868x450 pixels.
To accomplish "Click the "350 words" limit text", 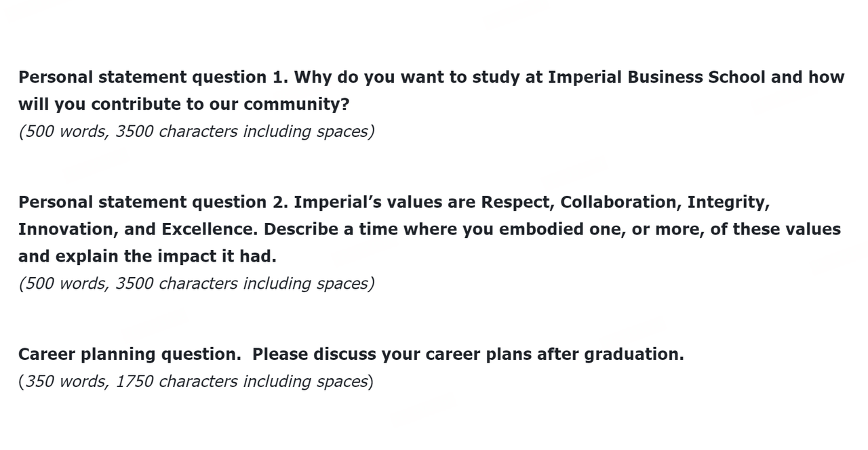I will click(65, 382).
